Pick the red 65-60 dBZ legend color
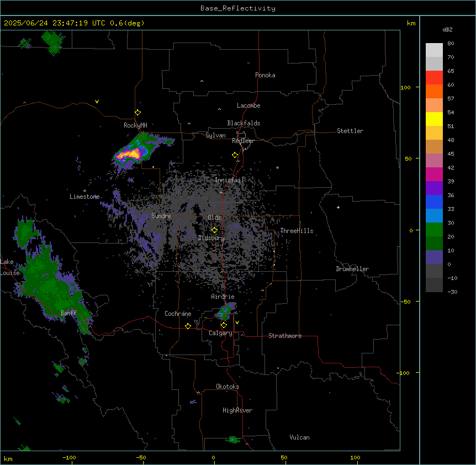The image size is (476, 465). pos(434,78)
